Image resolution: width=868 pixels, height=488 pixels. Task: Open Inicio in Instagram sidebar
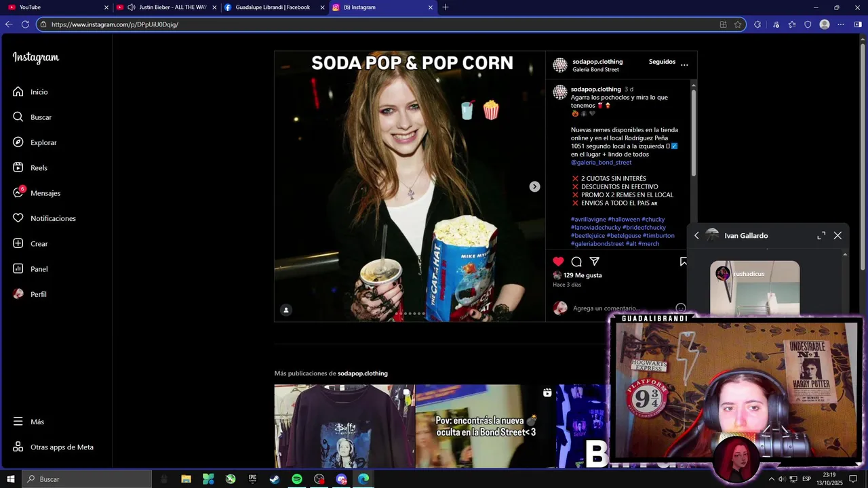(31, 91)
